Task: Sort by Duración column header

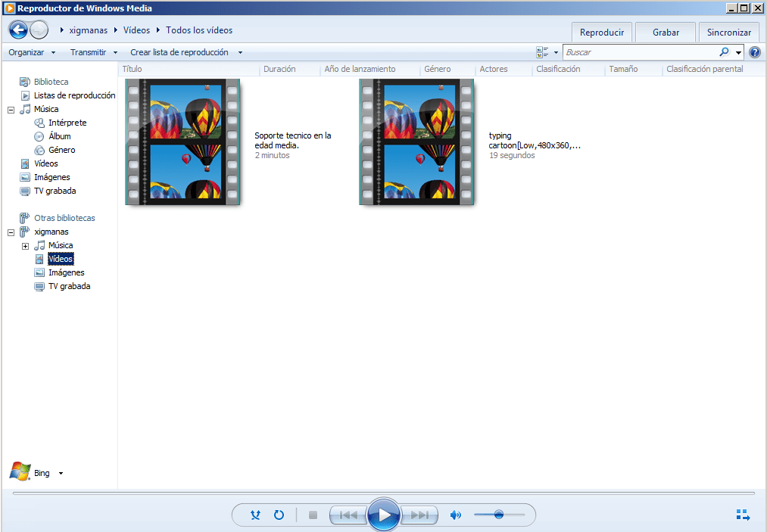Action: [289, 69]
